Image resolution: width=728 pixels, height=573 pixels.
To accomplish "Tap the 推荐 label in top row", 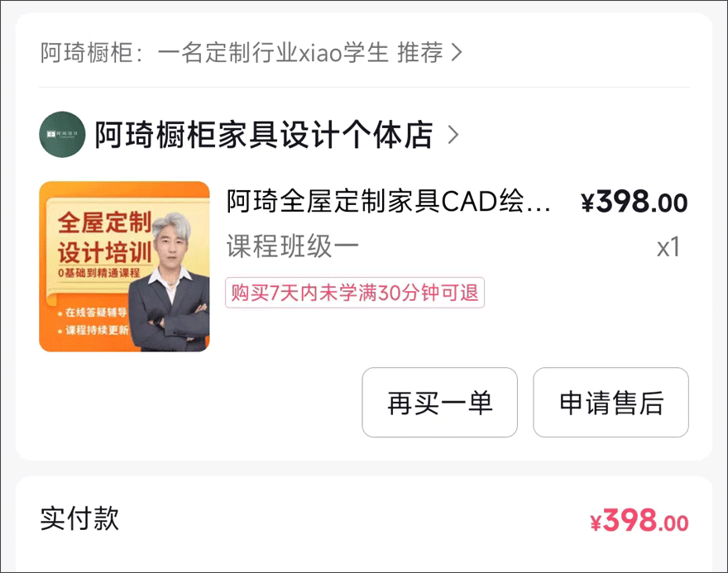I will point(420,52).
